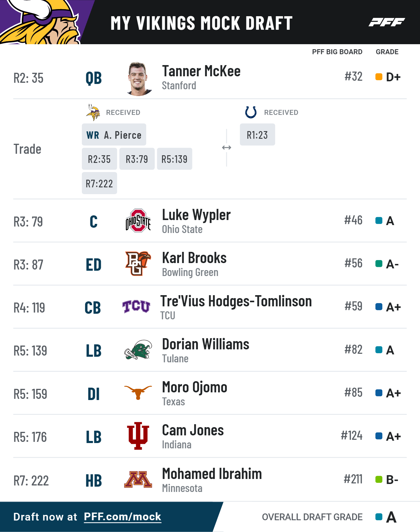
Task: Click the Tre'Vius Hodges-Tomlinson player name
Action: pos(236,301)
